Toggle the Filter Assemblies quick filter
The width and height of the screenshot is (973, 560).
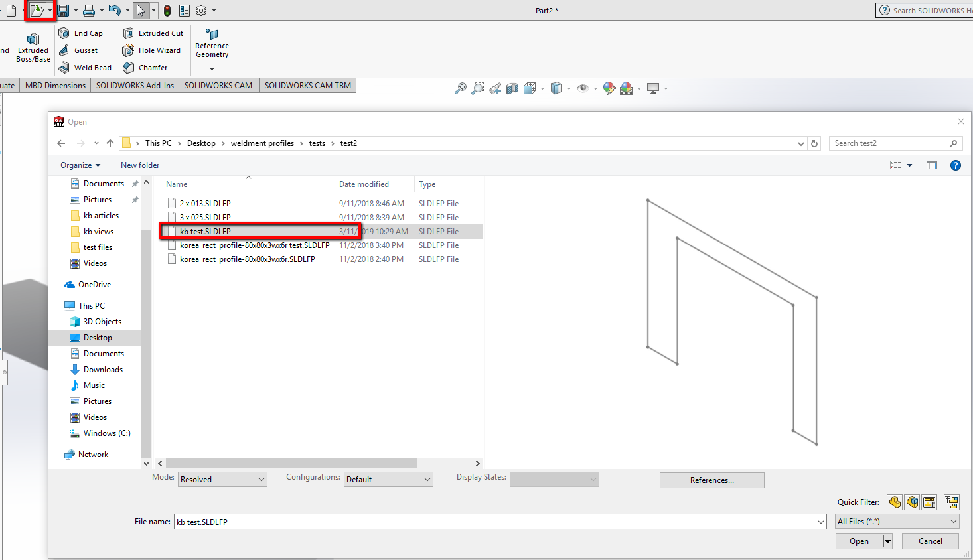[912, 502]
